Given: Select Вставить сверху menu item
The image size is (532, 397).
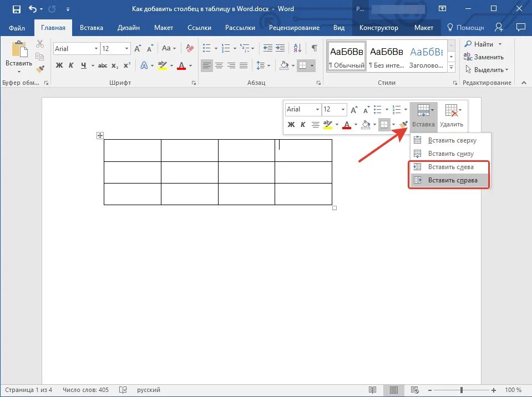Looking at the screenshot, I should click(x=451, y=140).
